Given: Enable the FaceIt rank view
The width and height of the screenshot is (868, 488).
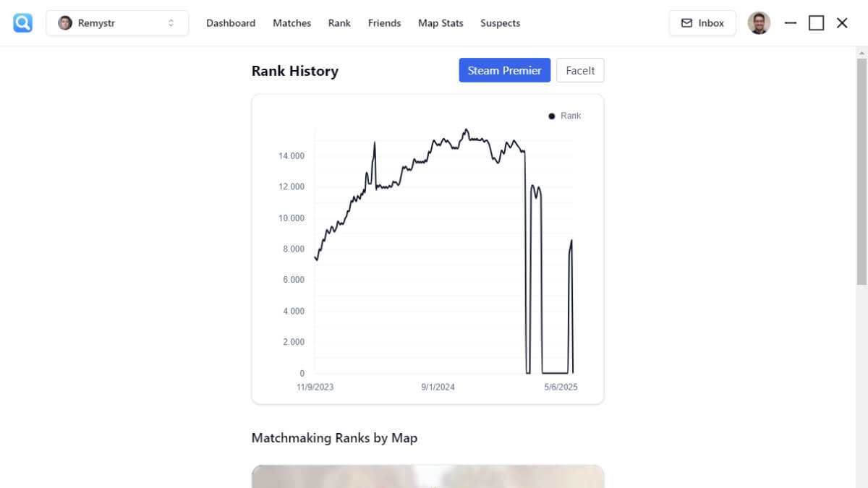Looking at the screenshot, I should 580,70.
